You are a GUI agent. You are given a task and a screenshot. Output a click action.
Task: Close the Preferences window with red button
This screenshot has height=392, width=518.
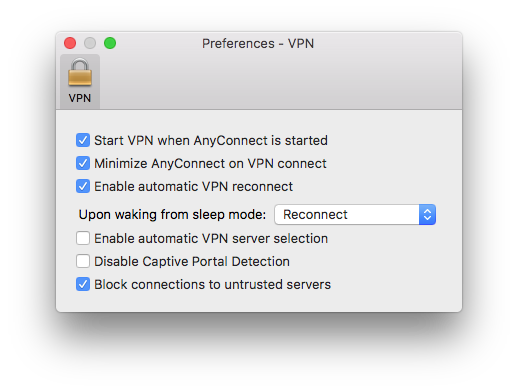[70, 43]
